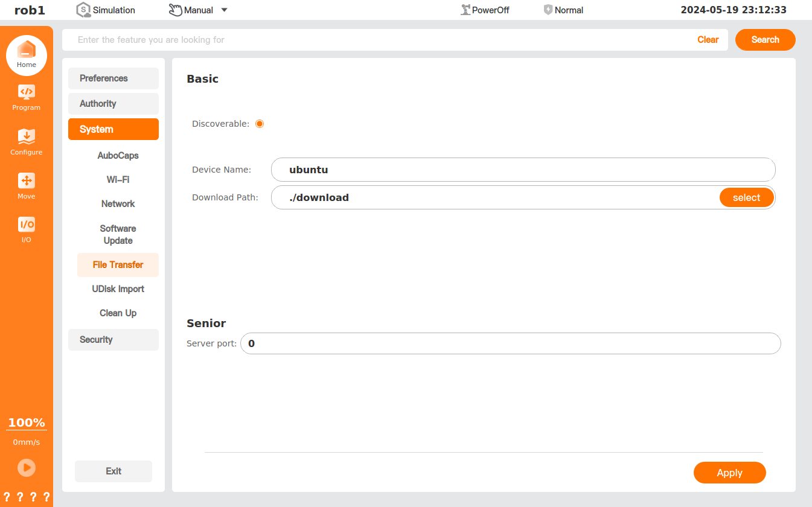
Task: Click the 100% speed indicator
Action: (x=27, y=422)
